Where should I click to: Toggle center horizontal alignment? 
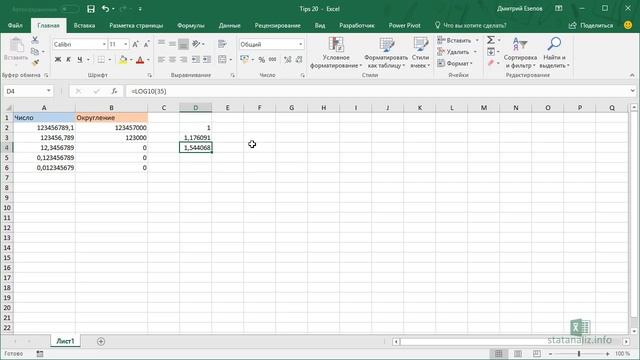click(x=172, y=60)
